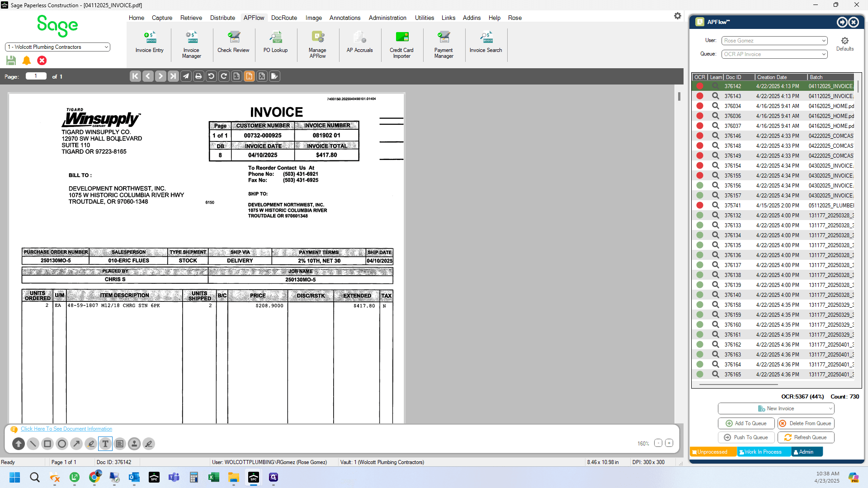Go to previous page
Viewport: 868px width, 488px height.
point(148,76)
